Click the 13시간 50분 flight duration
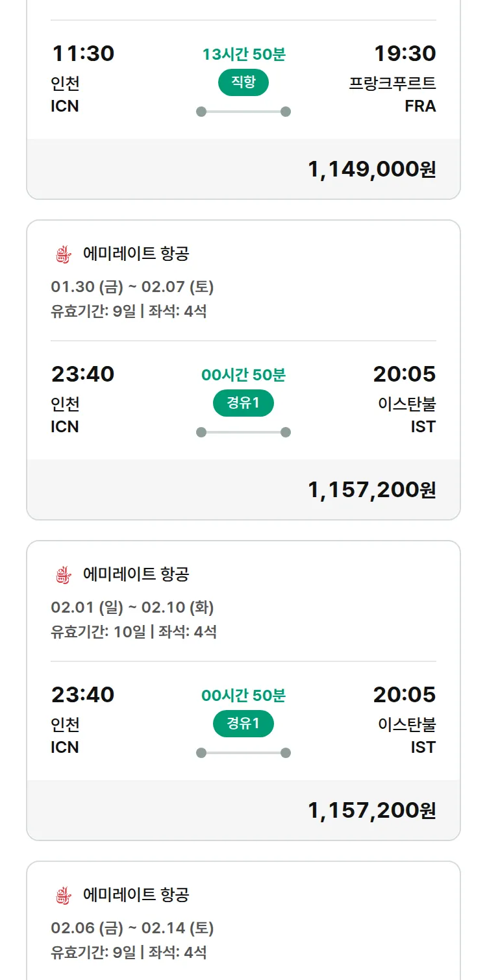The height and width of the screenshot is (980, 487). pos(243,55)
